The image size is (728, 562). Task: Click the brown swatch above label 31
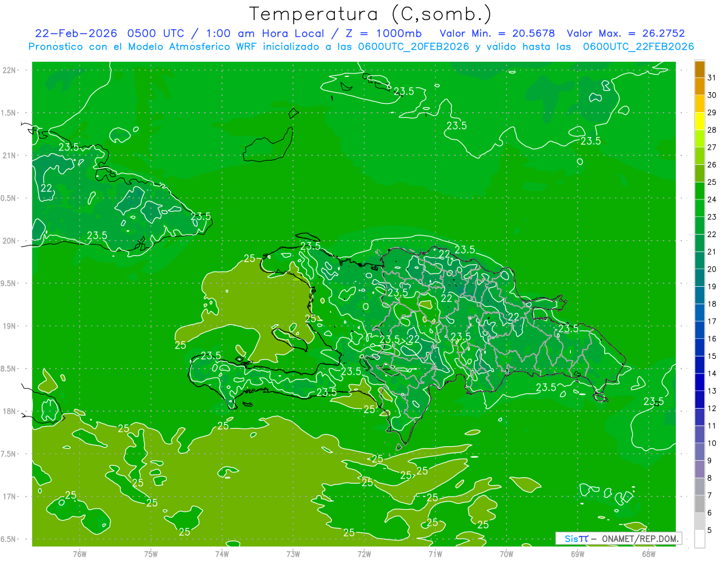[699, 70]
